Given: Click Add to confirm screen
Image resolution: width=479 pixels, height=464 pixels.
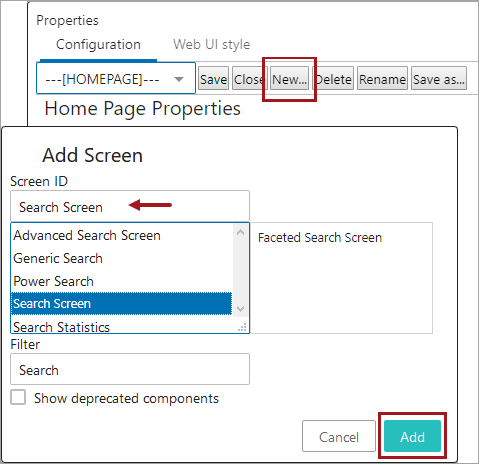Looking at the screenshot, I should point(412,436).
